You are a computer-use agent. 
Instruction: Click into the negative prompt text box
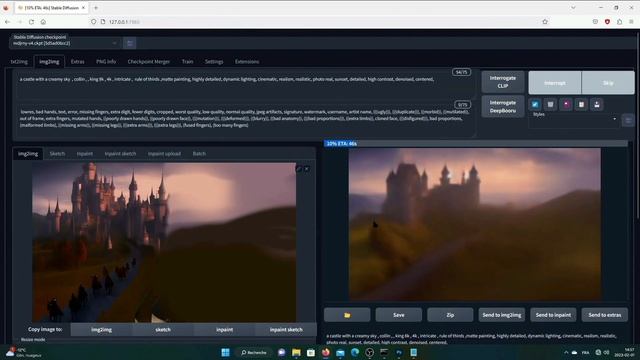[x=245, y=119]
